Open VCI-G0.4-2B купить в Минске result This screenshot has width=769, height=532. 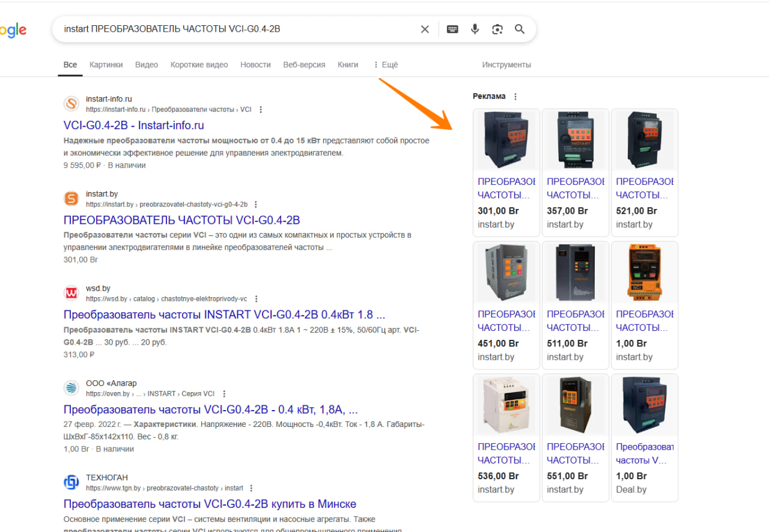point(210,504)
